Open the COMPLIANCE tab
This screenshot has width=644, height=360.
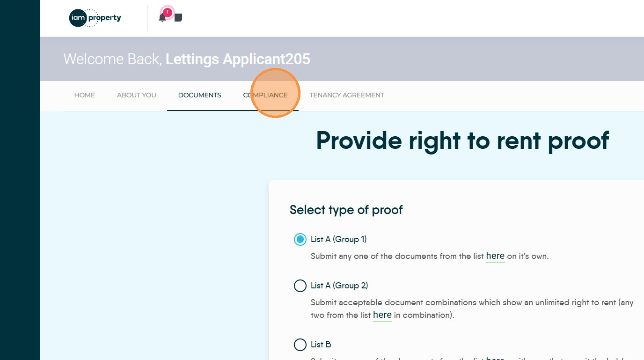[x=265, y=95]
